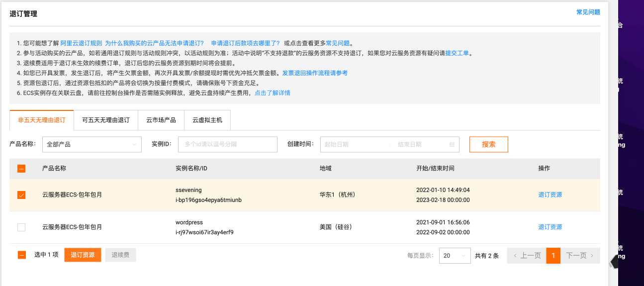Screen dimensions: 644x286
Task: Toggle the select-all checkbox in table header
Action: click(x=21, y=169)
